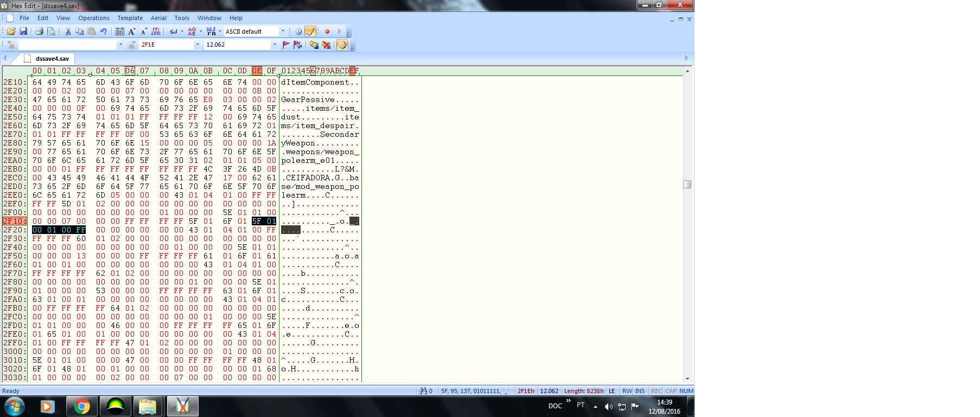Click the LE endianness status bar indicator
The image size is (980, 417).
[612, 391]
